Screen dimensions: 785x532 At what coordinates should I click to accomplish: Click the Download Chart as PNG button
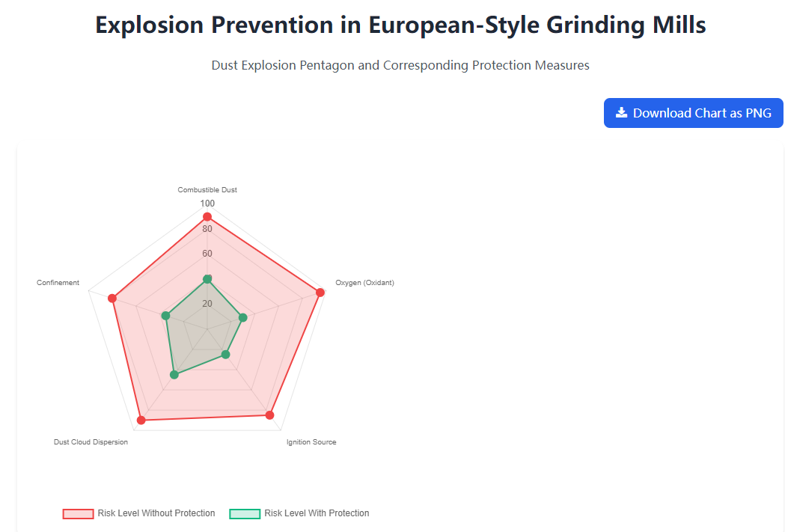click(x=694, y=113)
